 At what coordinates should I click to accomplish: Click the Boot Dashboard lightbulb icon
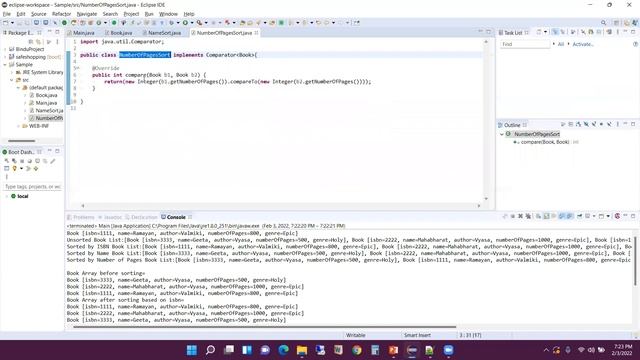(x=14, y=168)
